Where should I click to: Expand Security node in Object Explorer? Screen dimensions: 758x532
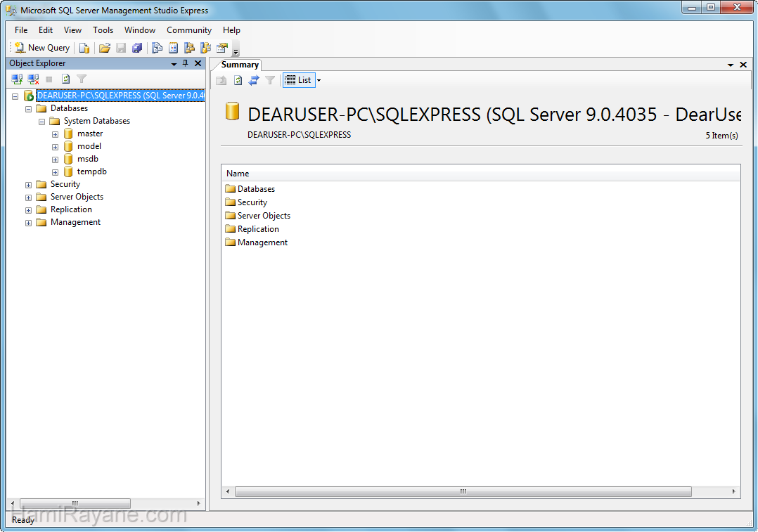(29, 185)
